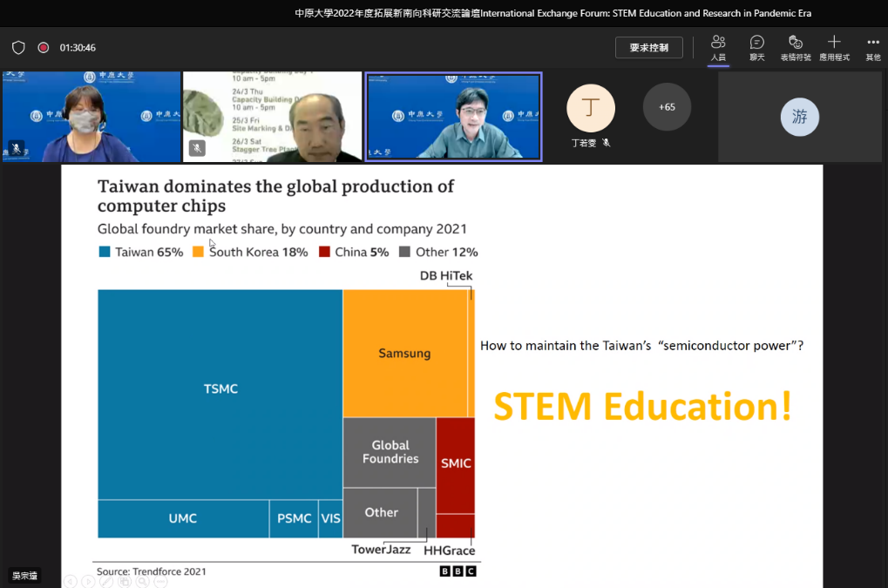Click the Request control (要求控制) button
The image size is (888, 588).
[649, 48]
